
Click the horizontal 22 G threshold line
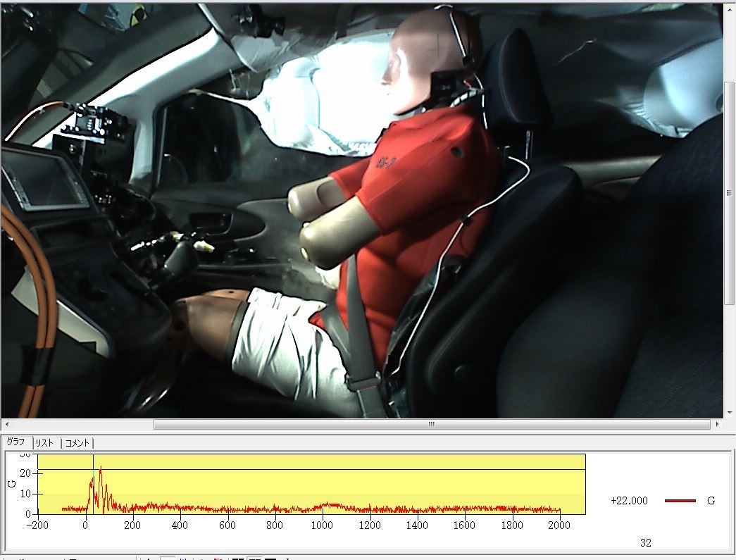point(352,470)
